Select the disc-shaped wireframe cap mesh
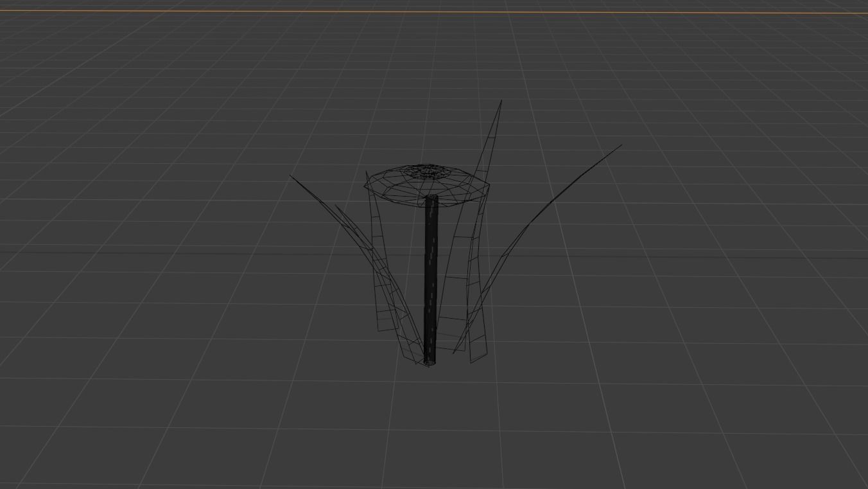The image size is (868, 489). coord(427,185)
